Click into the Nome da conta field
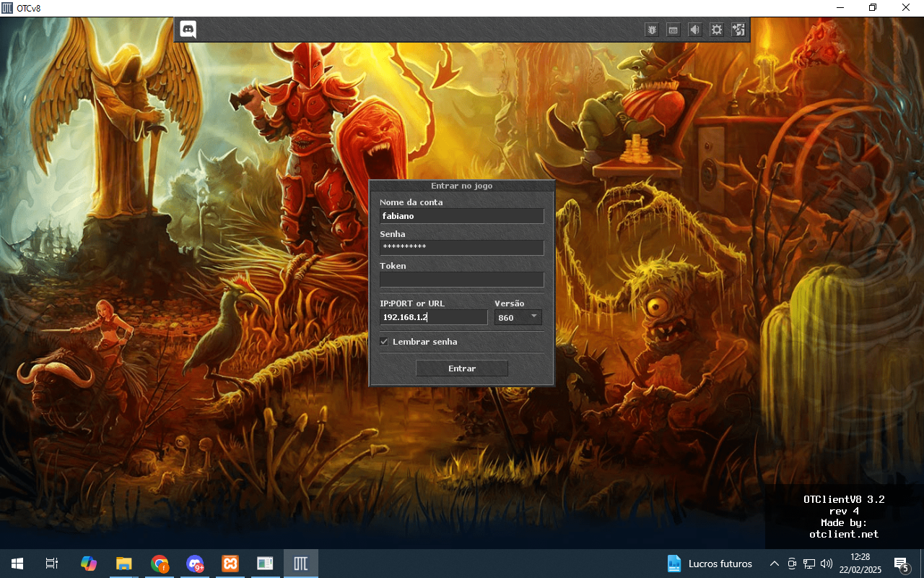 pyautogui.click(x=462, y=216)
